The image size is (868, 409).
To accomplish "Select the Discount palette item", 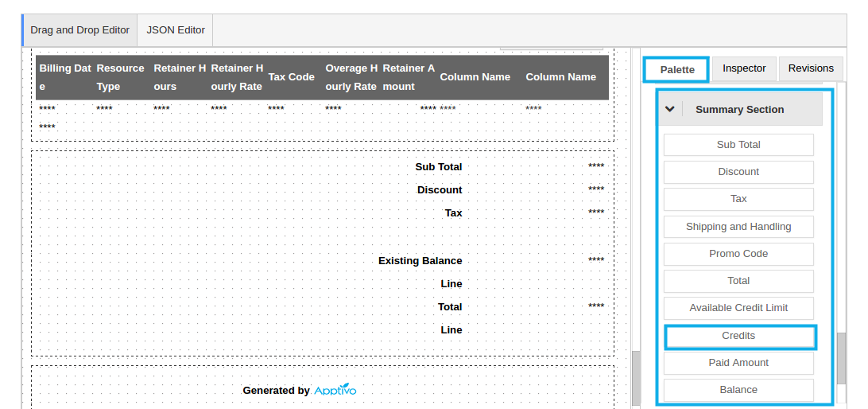I will coord(738,172).
